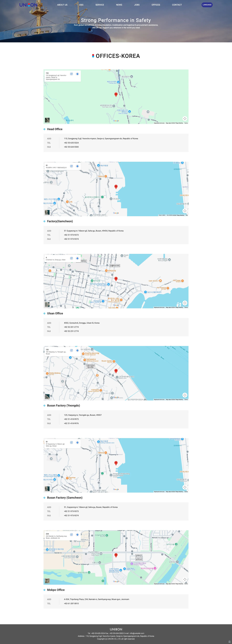Get directions on the Head Office map
This screenshot has width=232, height=644.
coord(77,74)
